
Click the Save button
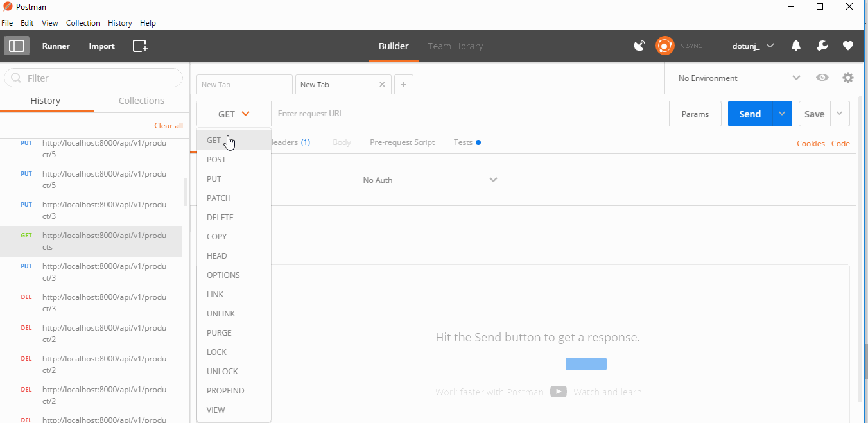coord(814,114)
